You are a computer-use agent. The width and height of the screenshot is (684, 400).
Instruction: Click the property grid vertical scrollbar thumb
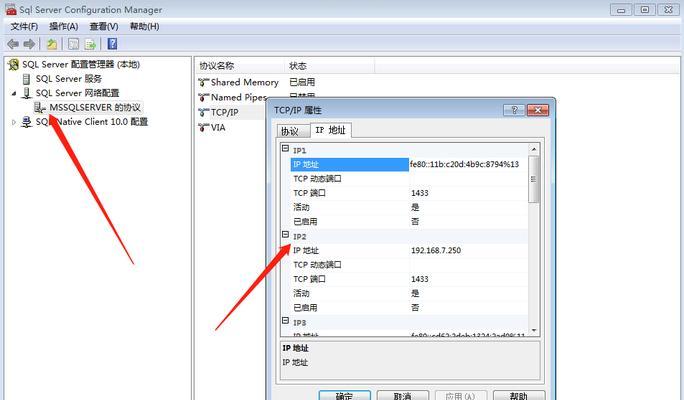tap(534, 179)
